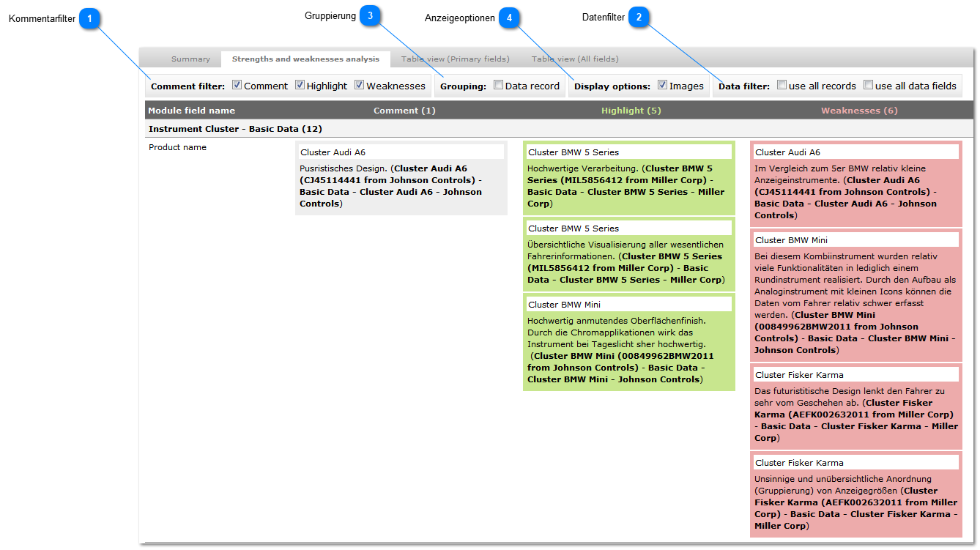This screenshot has width=980, height=550.
Task: Click Cluster BMW Mini title in Weaknesses column
Action: [856, 240]
